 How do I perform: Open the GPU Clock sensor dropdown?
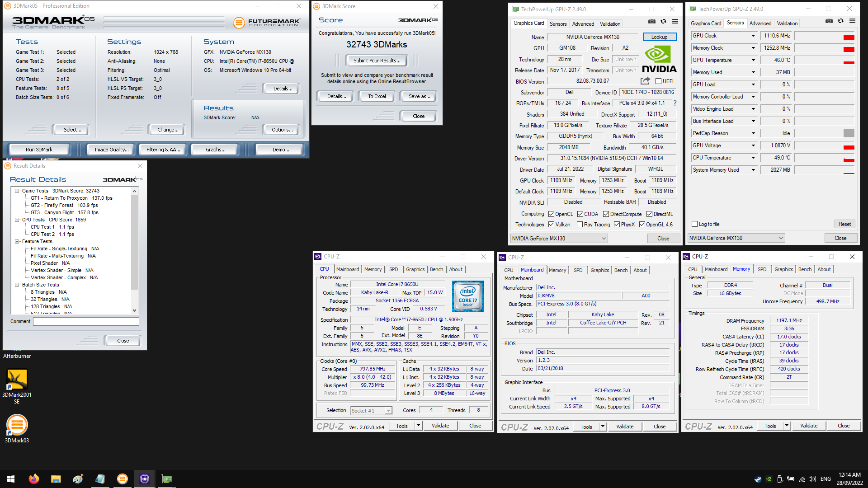[753, 36]
